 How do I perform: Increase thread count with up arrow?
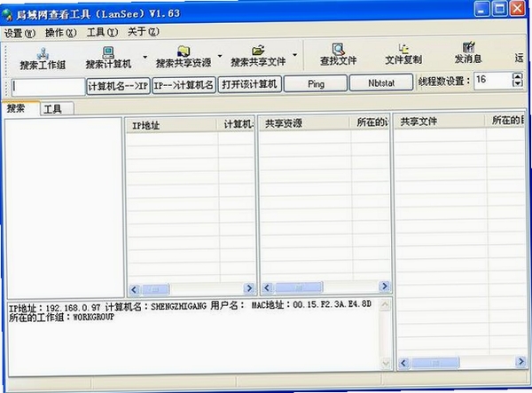coord(518,76)
